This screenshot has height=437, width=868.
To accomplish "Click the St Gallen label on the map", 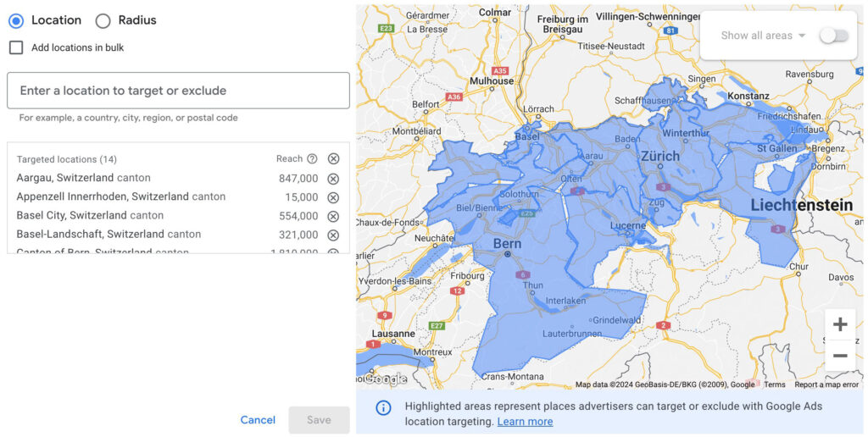I will (x=777, y=148).
